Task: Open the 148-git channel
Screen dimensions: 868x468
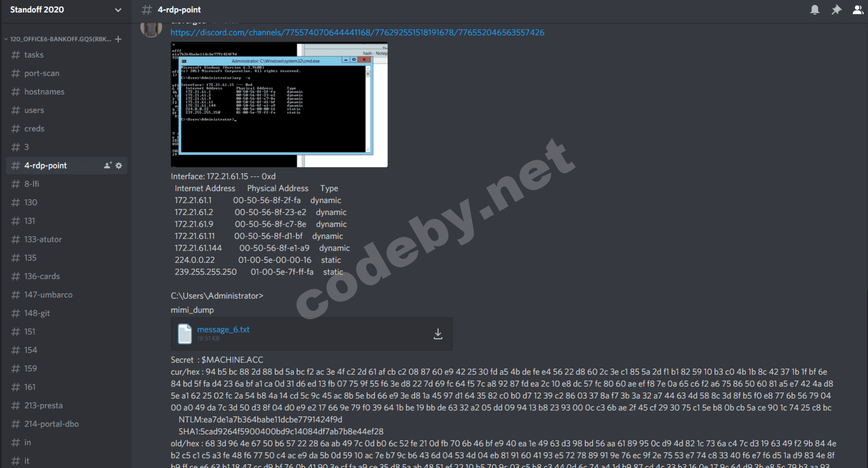Action: pos(66,313)
